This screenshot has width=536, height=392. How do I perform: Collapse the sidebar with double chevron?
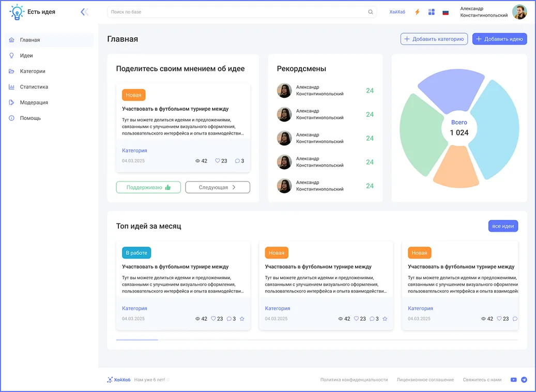[84, 12]
